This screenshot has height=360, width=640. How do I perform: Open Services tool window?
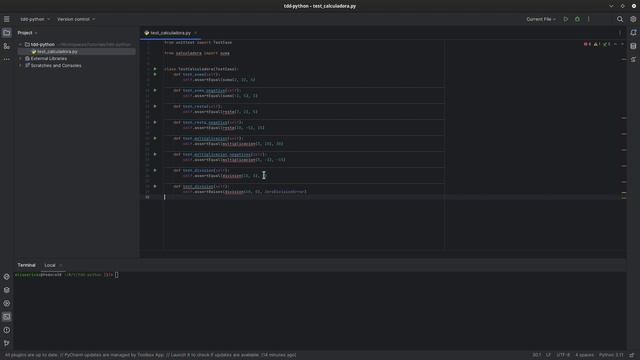coord(7,303)
